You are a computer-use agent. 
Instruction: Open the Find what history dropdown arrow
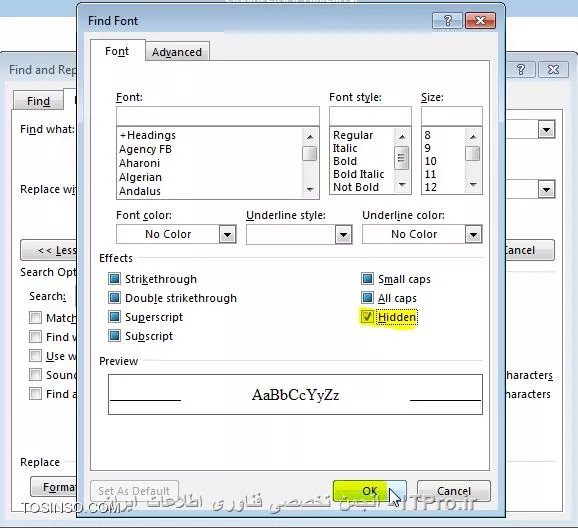[546, 129]
